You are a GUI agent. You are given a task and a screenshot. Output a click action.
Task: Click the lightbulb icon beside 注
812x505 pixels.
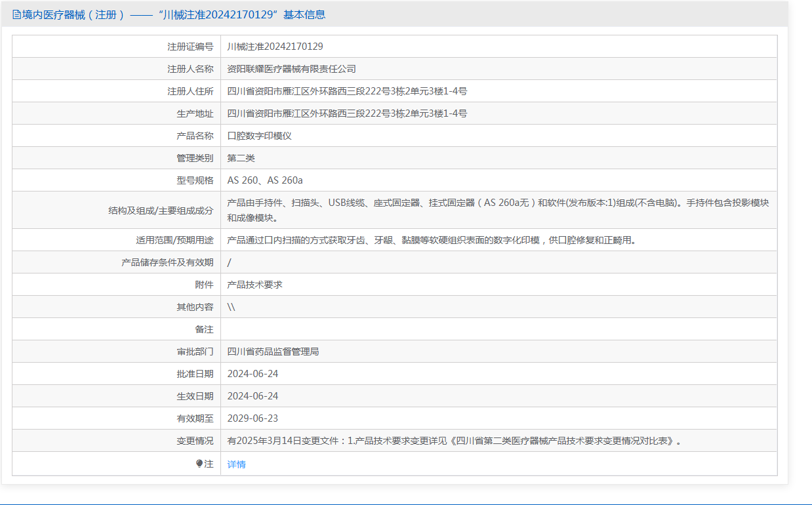[x=199, y=464]
